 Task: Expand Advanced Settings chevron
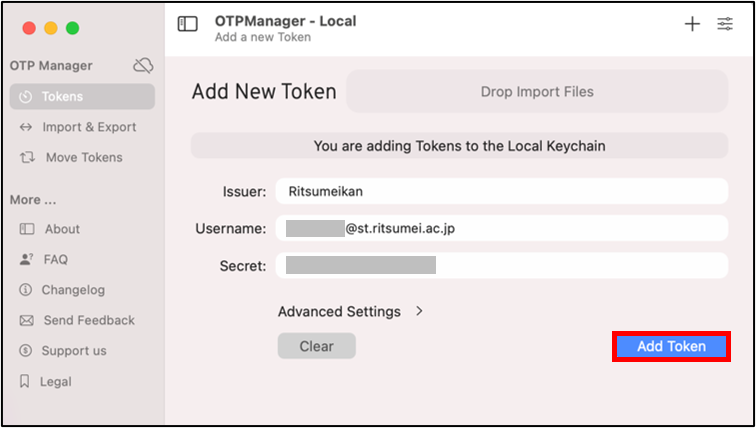click(419, 311)
